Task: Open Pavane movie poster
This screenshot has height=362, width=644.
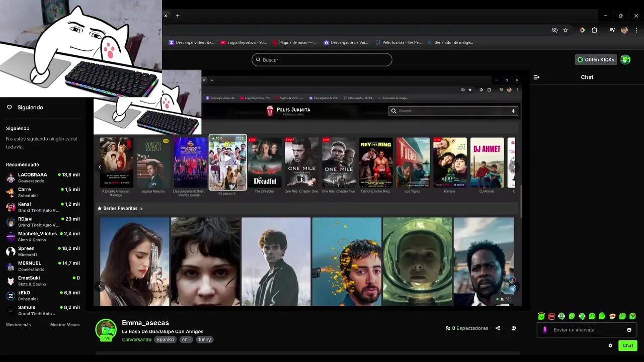Action: pyautogui.click(x=450, y=162)
